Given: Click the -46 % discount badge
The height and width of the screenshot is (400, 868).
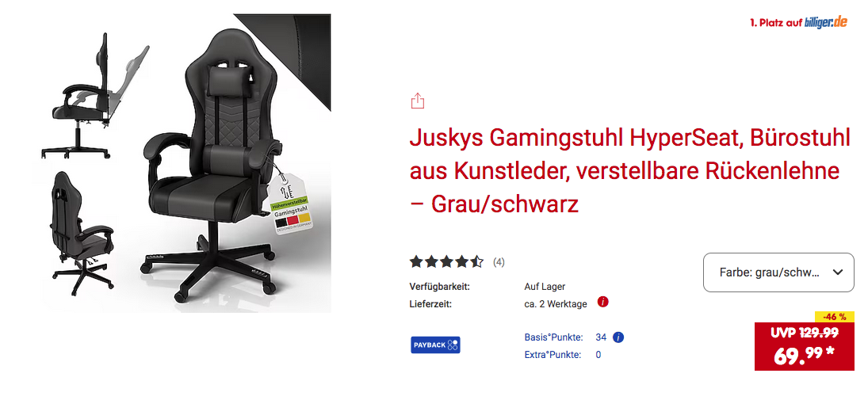Looking at the screenshot, I should click(835, 318).
